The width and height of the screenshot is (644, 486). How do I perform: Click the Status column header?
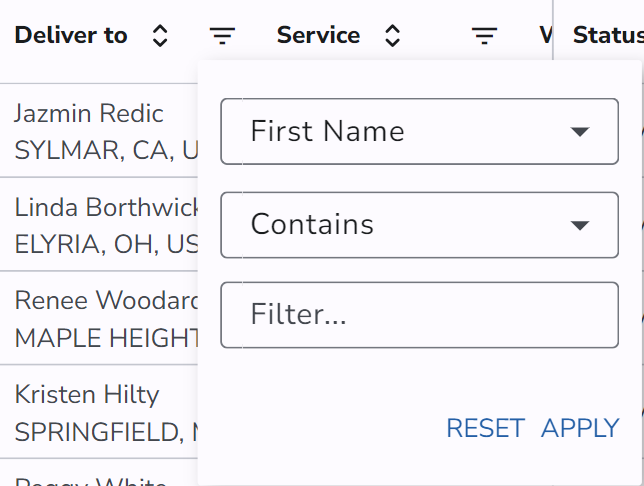(x=607, y=36)
